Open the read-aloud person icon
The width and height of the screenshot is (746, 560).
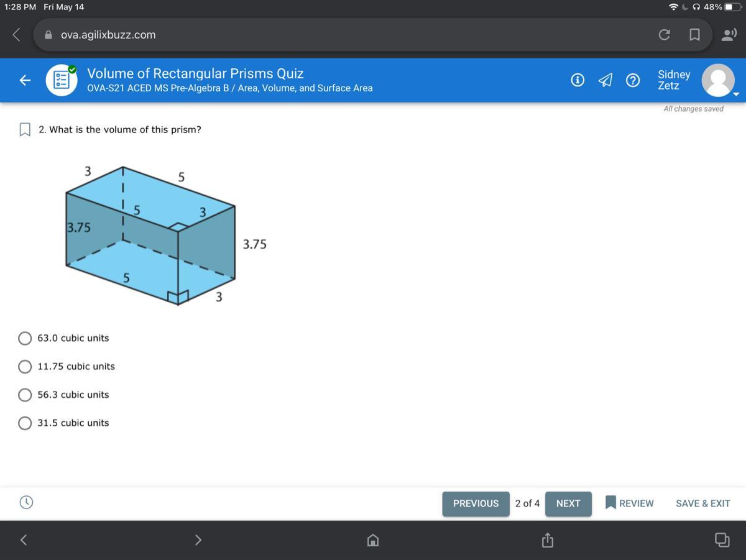pos(728,35)
